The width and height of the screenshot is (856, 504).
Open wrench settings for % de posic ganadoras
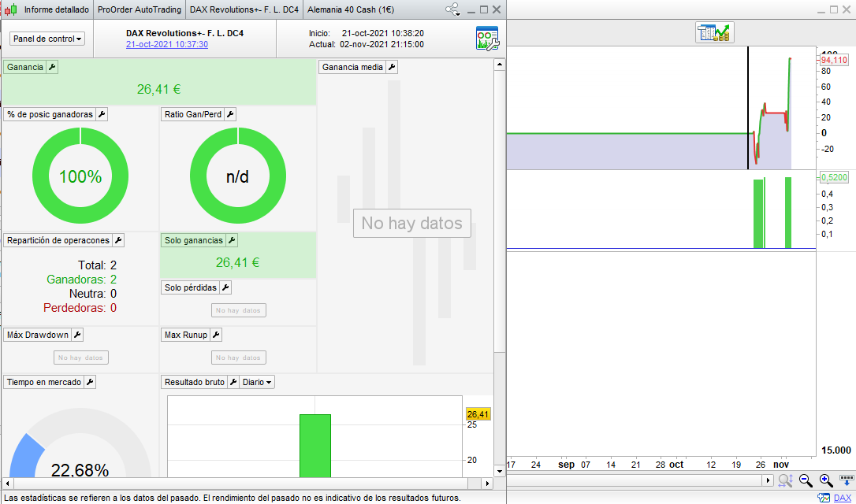click(102, 114)
